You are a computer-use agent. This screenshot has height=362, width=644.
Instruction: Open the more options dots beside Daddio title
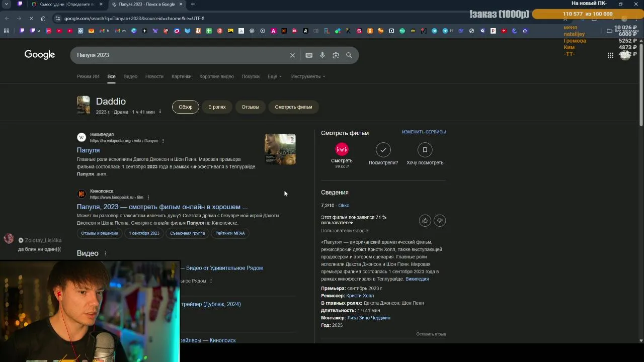160,112
